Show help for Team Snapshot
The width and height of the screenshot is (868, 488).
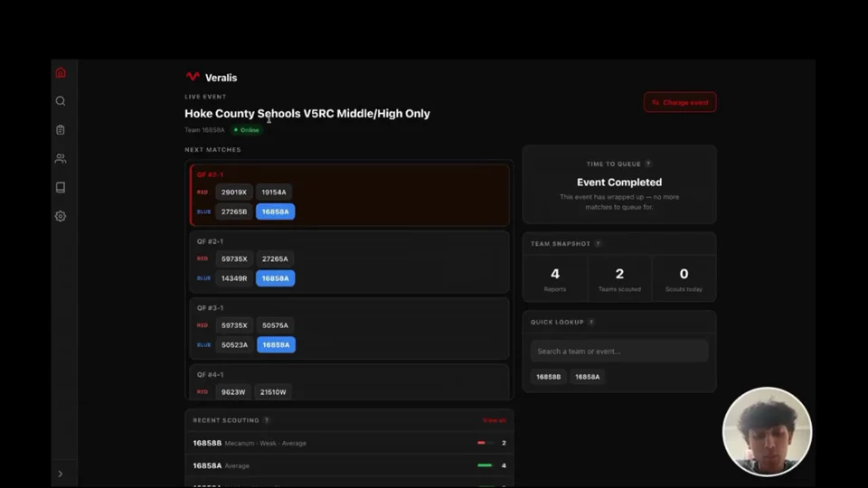point(598,243)
